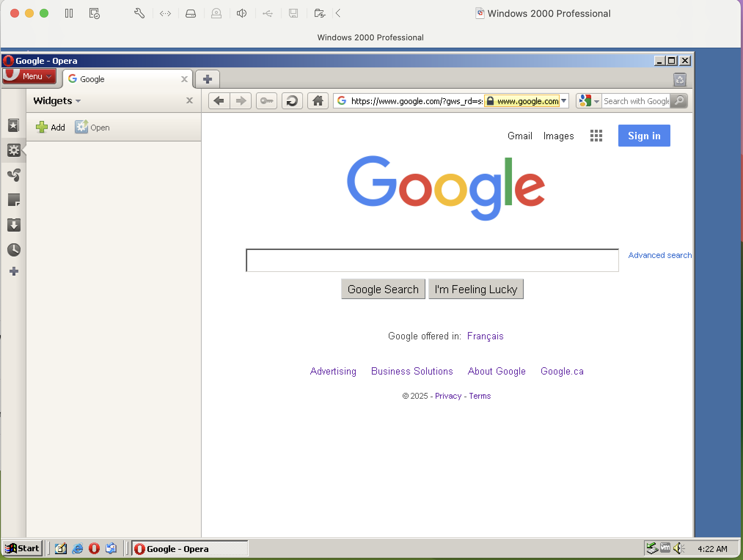This screenshot has height=560, width=743.
Task: Click the VMware tools tray icon
Action: coord(665,548)
